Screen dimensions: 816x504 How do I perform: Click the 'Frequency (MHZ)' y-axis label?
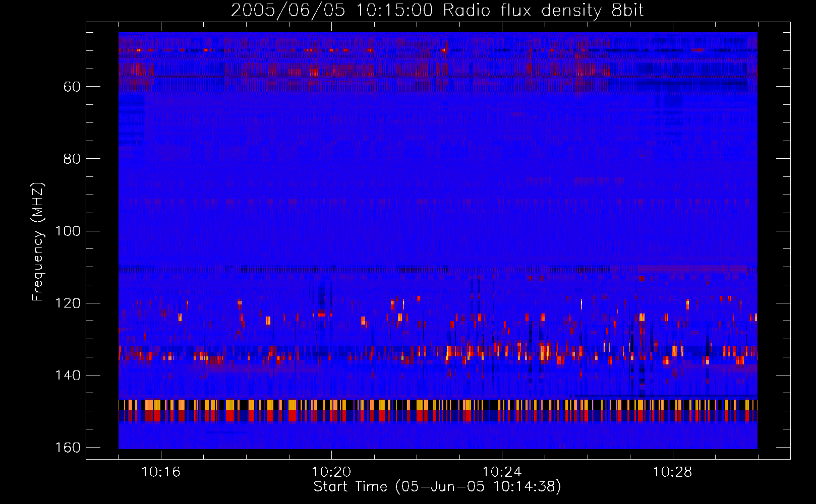tap(38, 241)
